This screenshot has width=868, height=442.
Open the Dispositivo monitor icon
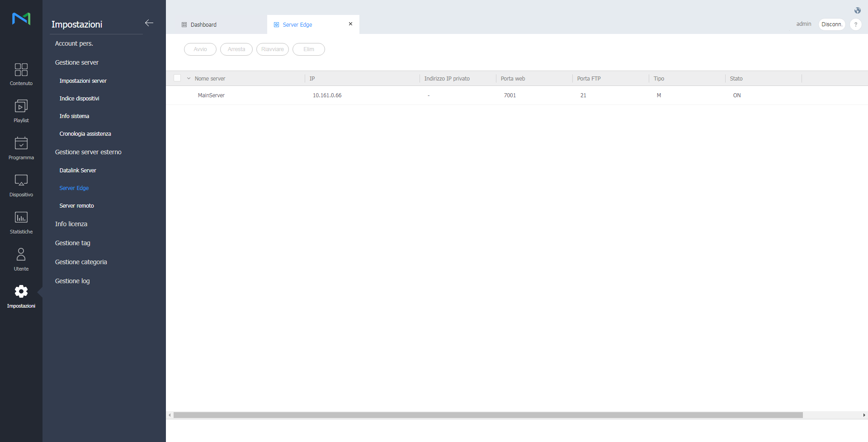click(x=21, y=181)
